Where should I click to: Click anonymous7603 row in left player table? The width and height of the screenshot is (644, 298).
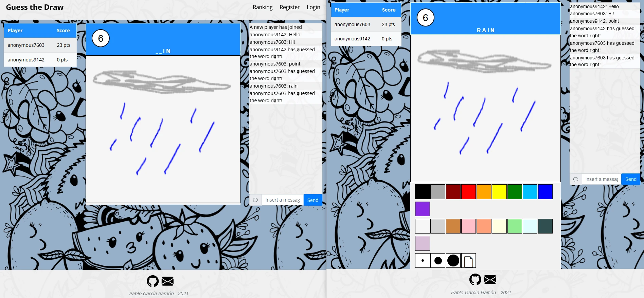pos(40,45)
